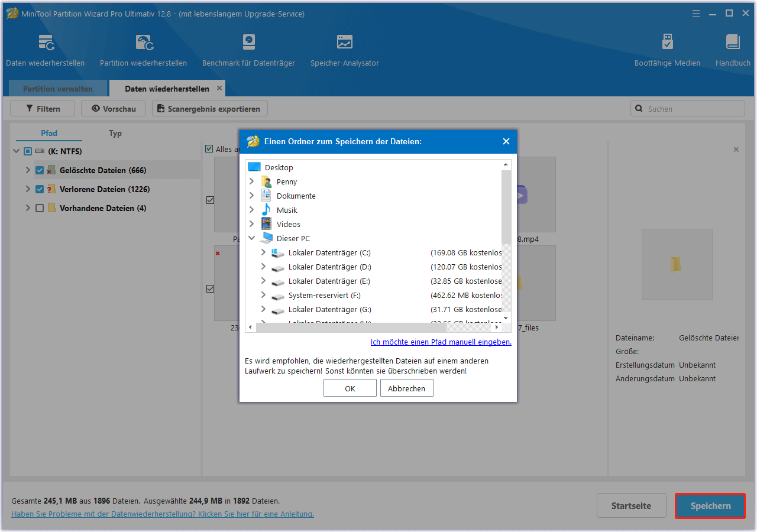The width and height of the screenshot is (757, 532).
Task: Select the Musik folder icon
Action: click(266, 210)
